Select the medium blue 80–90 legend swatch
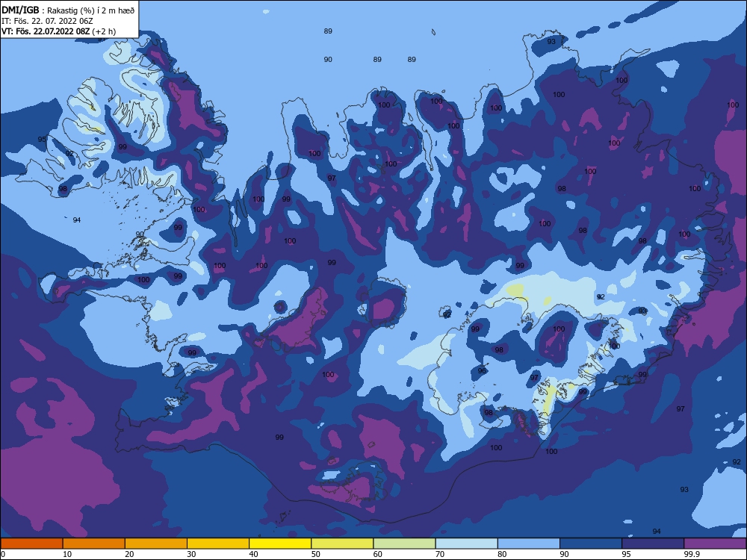The width and height of the screenshot is (747, 560). (x=529, y=544)
